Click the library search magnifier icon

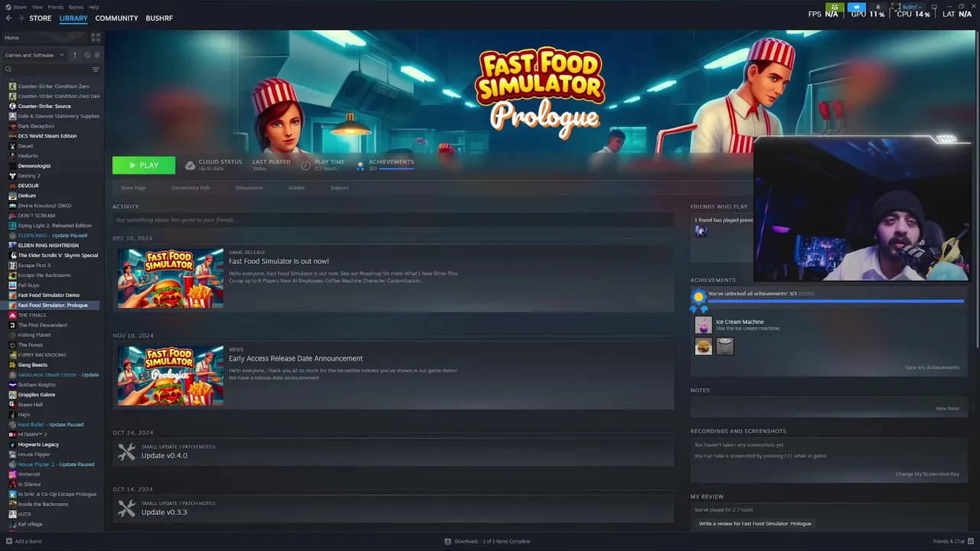coord(8,70)
